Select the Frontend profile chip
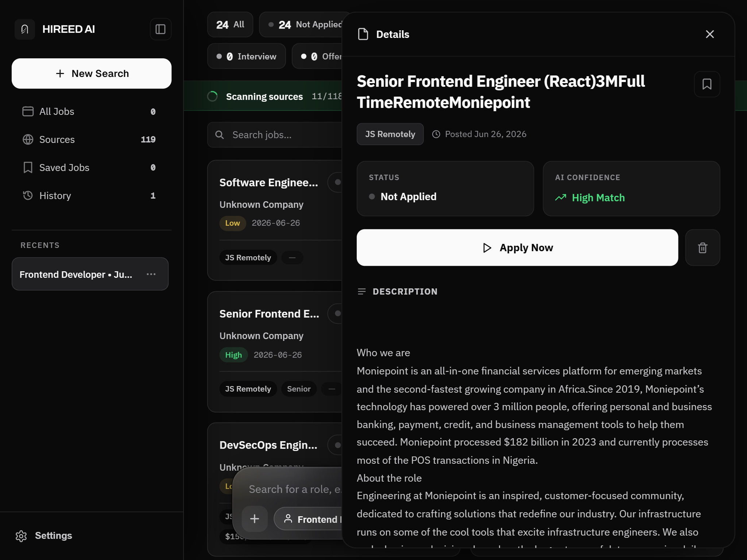The image size is (747, 560). pyautogui.click(x=309, y=519)
